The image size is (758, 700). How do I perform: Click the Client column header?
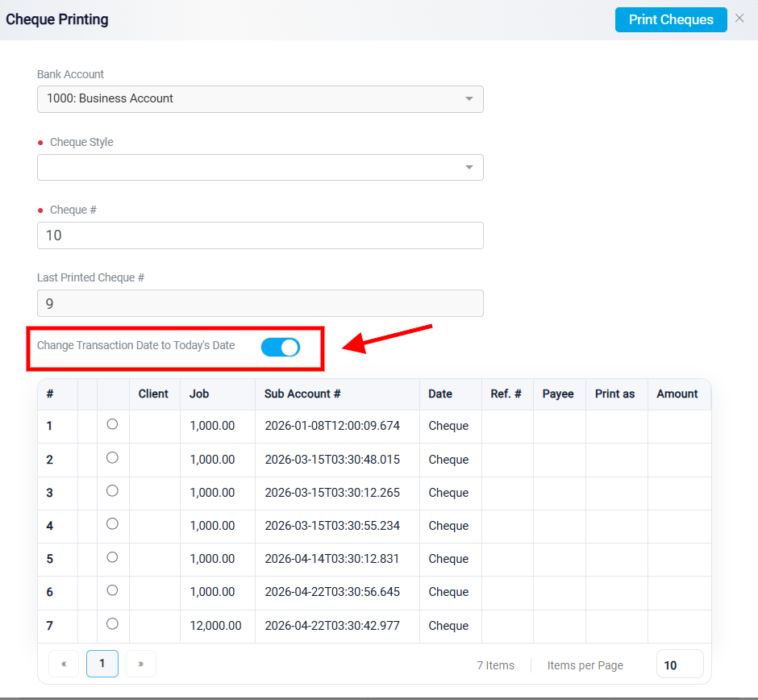click(x=153, y=394)
